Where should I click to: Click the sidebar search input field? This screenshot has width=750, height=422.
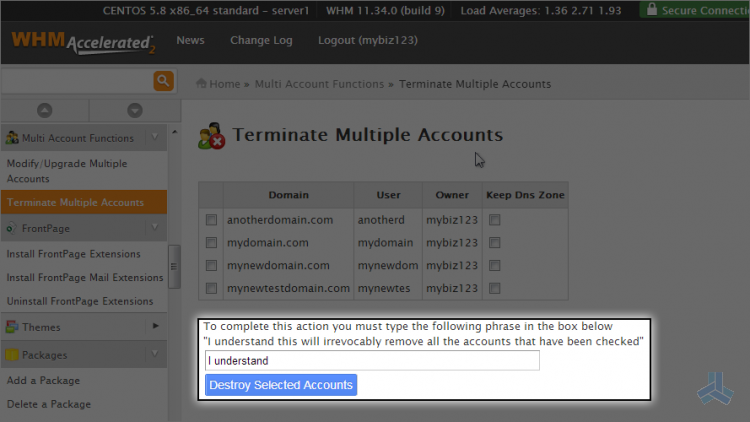(x=77, y=81)
